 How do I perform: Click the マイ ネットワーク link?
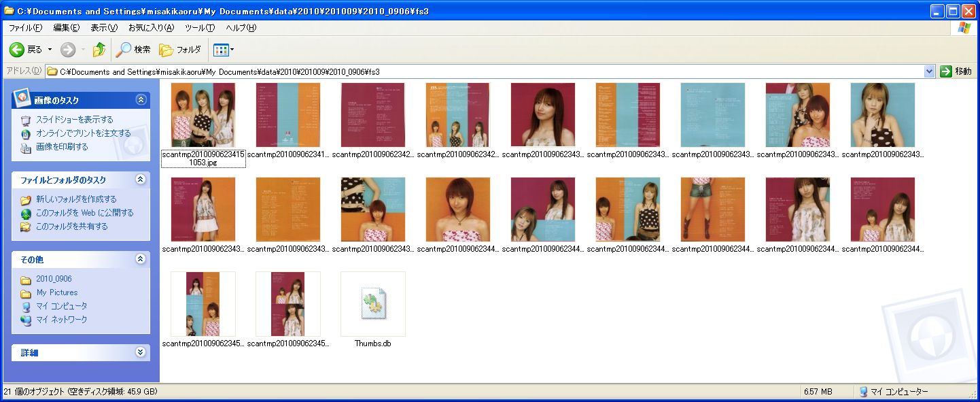[x=61, y=320]
